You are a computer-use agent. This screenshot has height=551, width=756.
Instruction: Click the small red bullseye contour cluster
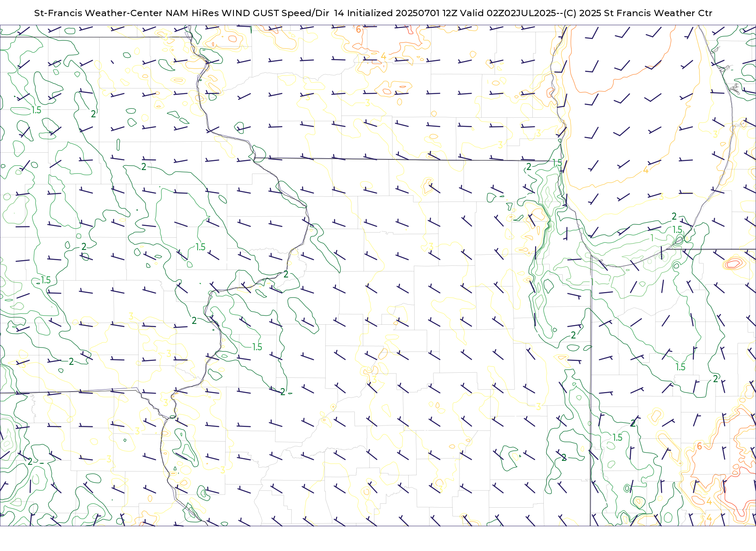click(x=734, y=263)
